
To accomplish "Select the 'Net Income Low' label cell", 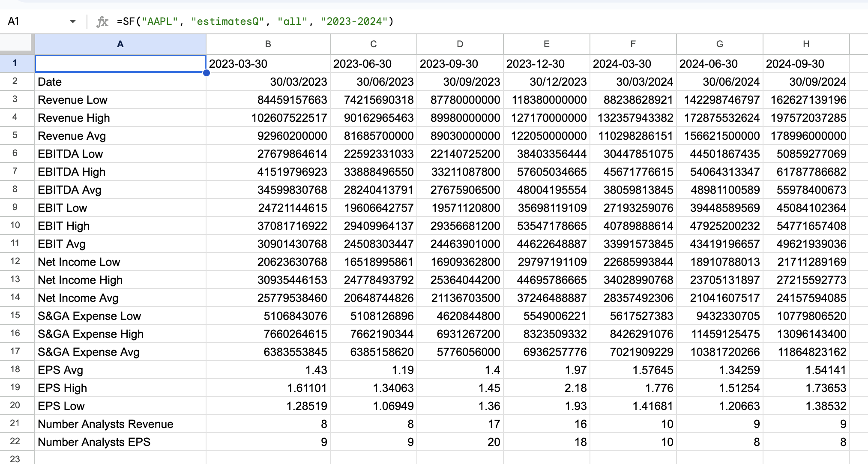I will [120, 262].
